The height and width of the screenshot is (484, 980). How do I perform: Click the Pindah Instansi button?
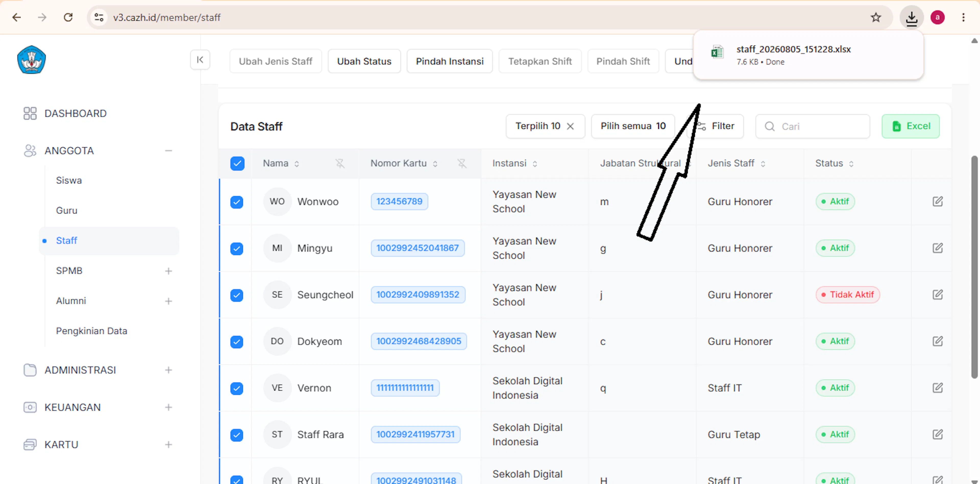pyautogui.click(x=450, y=61)
